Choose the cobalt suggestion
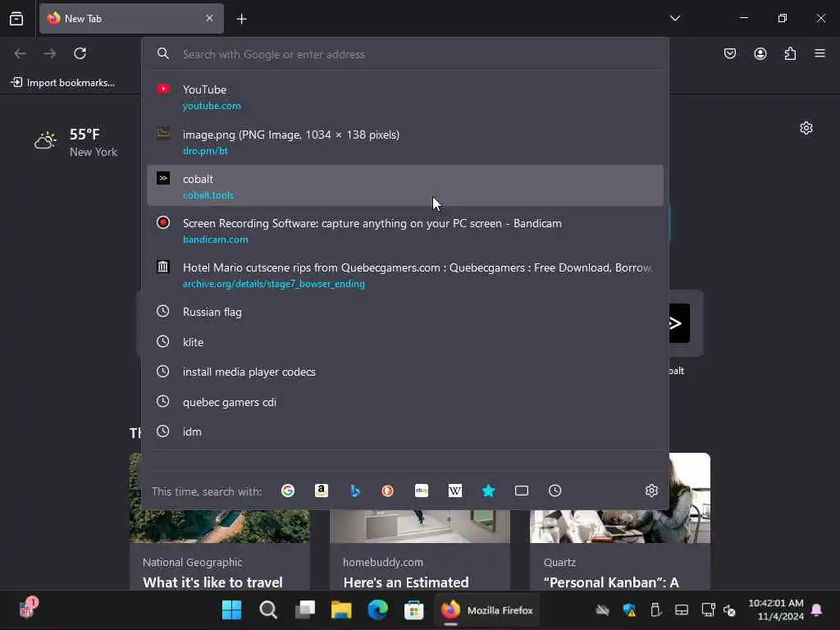This screenshot has width=840, height=630. [405, 186]
